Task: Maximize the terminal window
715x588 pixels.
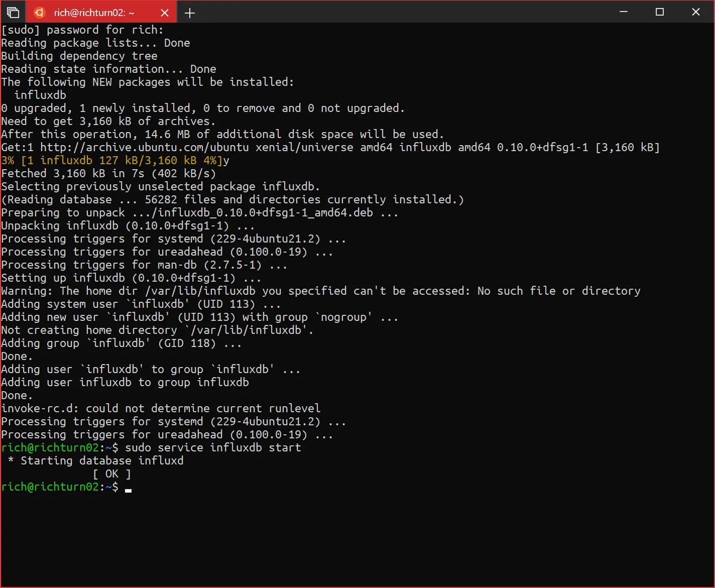Action: pyautogui.click(x=660, y=12)
